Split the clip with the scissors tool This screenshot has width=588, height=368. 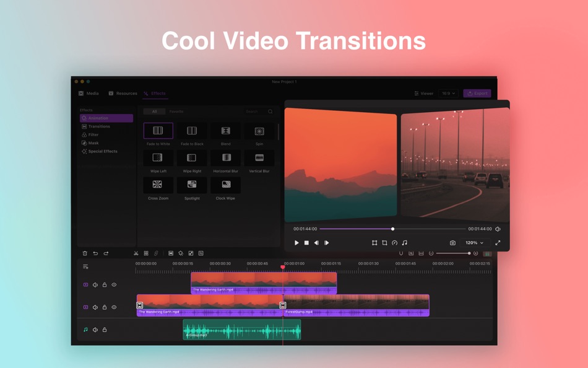pos(137,253)
